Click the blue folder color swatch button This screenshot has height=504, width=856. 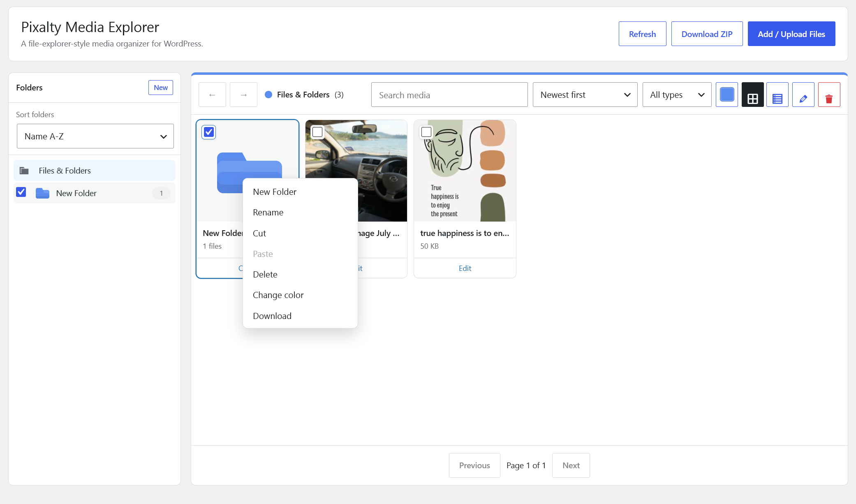727,95
